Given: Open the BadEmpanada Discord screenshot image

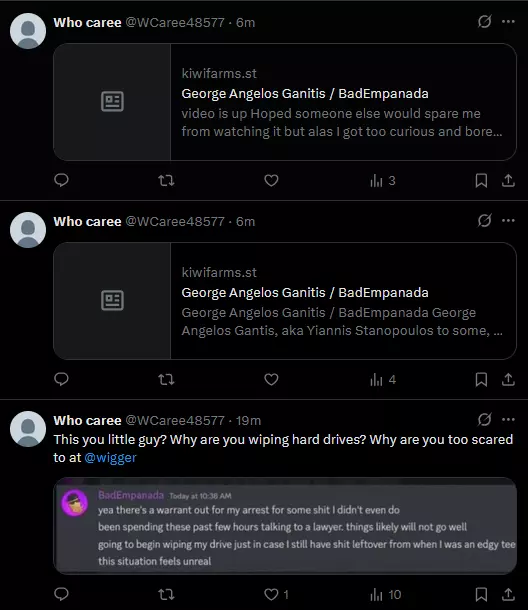Looking at the screenshot, I should (x=285, y=526).
